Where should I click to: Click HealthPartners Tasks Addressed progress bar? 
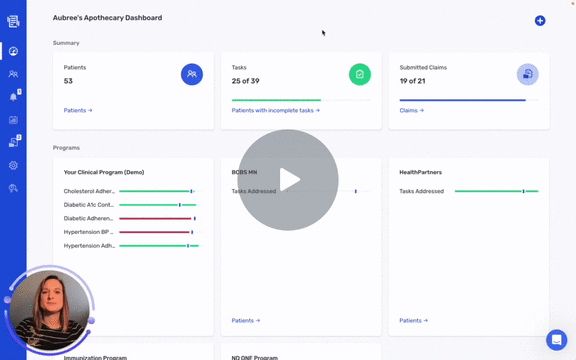coord(496,191)
